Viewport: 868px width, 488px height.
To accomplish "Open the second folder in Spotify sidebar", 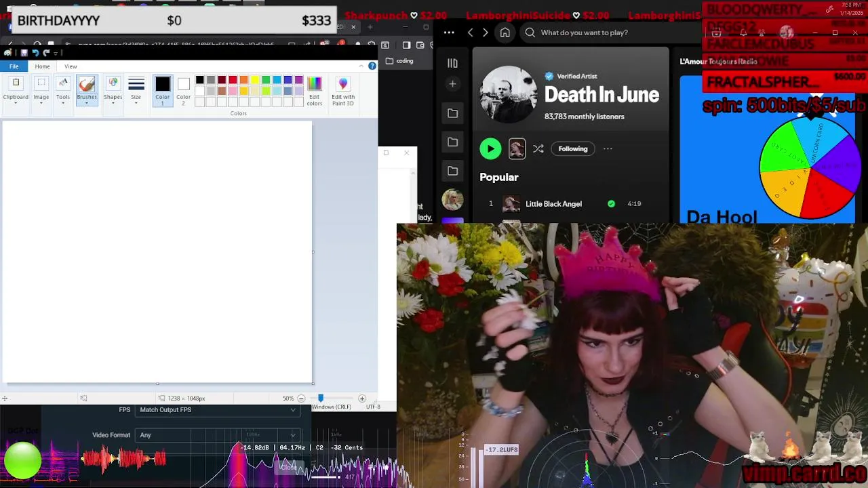I will [x=452, y=142].
